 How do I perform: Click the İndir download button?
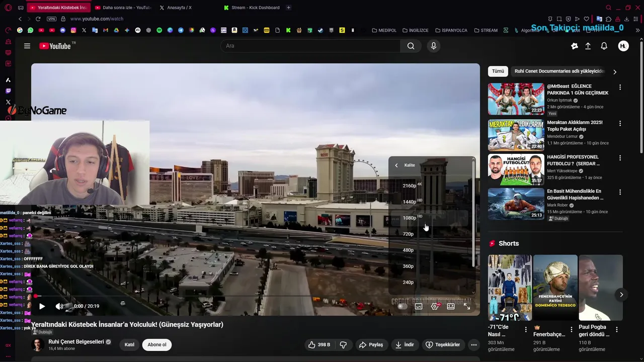point(405,344)
